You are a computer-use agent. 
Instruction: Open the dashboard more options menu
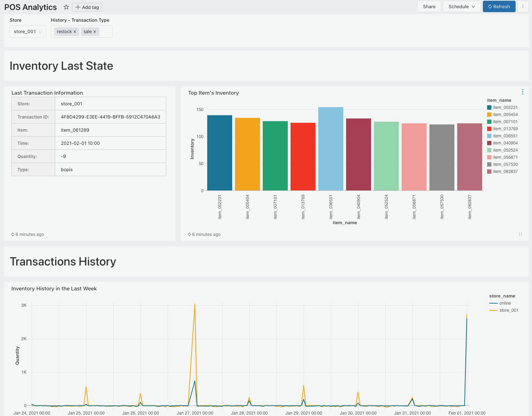pos(523,6)
